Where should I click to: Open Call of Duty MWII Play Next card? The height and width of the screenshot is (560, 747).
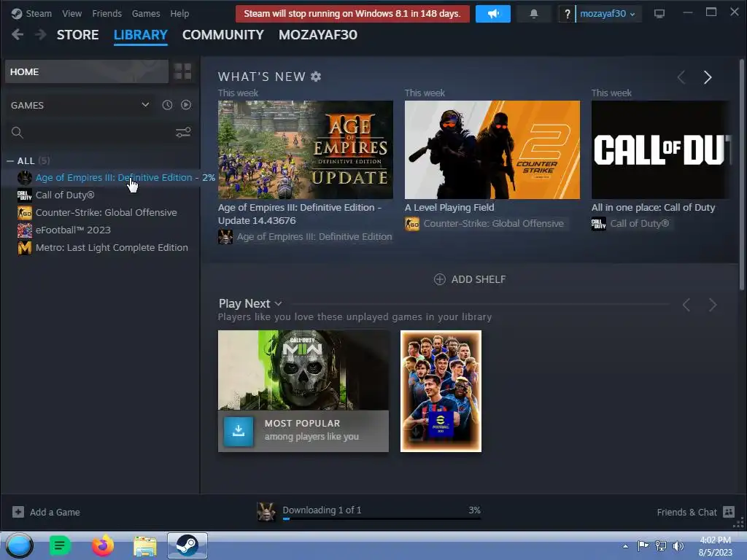303,370
